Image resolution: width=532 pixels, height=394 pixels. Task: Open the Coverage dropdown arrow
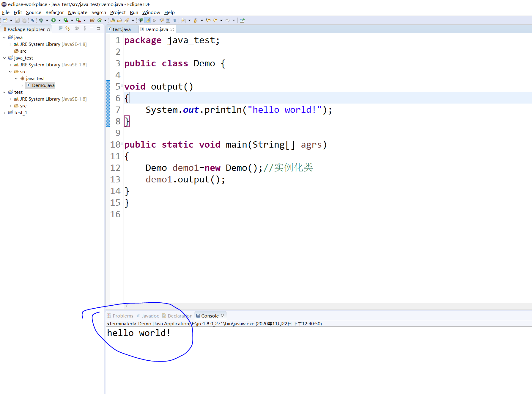tap(72, 20)
